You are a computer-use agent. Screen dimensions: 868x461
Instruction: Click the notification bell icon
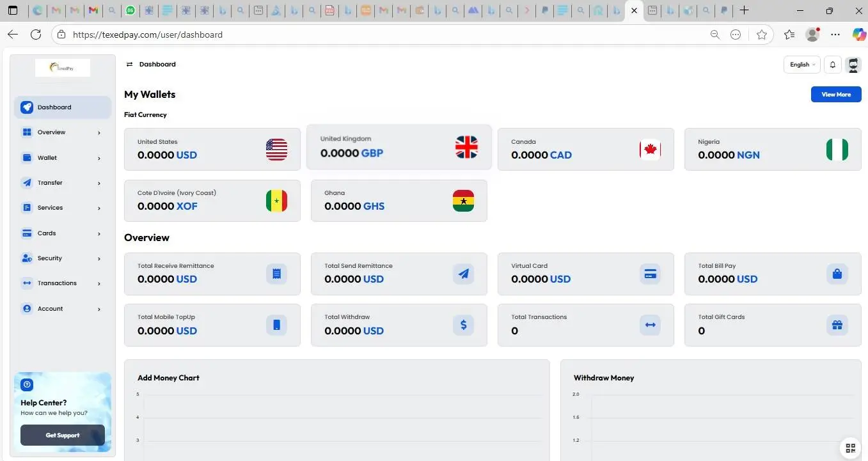pos(832,65)
